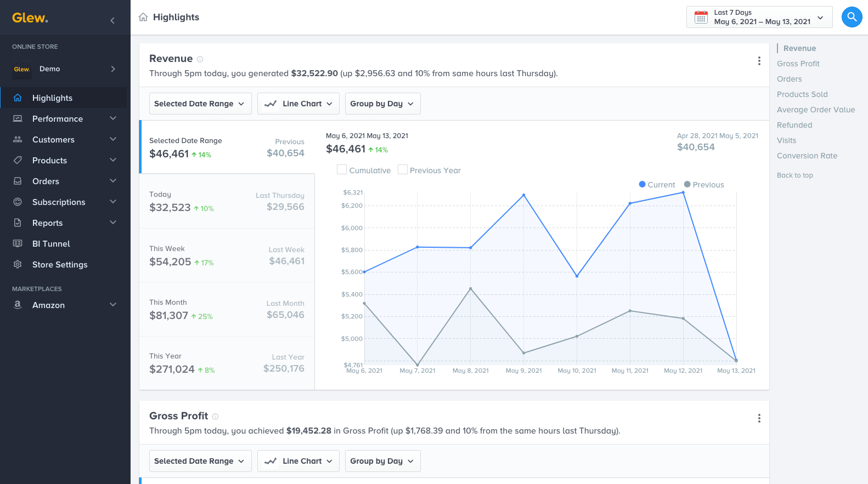Screen dimensions: 868x484
Task: Click info icon next to Revenue heading
Action: [x=200, y=59]
